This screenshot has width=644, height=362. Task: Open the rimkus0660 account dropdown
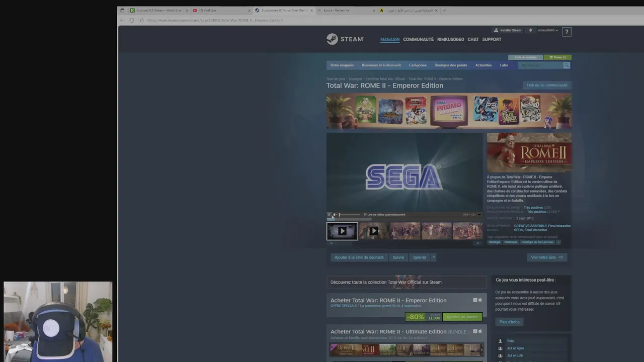(548, 30)
